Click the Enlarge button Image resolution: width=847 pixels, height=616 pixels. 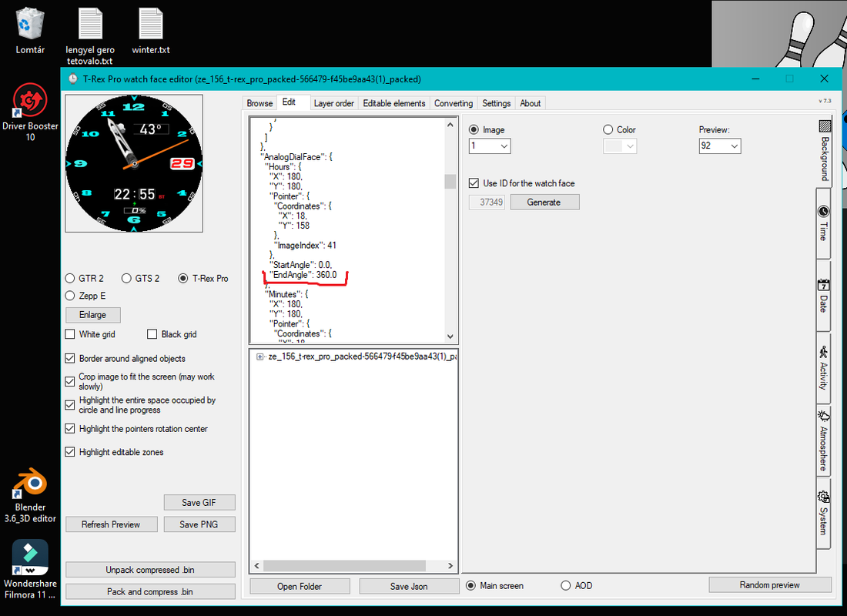(93, 314)
